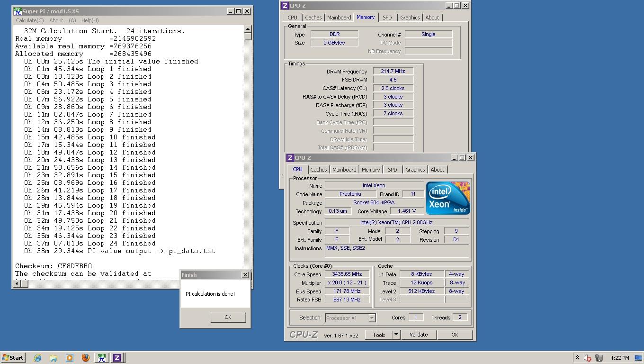
Task: Open About tab in front CPU-Z window
Action: click(x=437, y=170)
